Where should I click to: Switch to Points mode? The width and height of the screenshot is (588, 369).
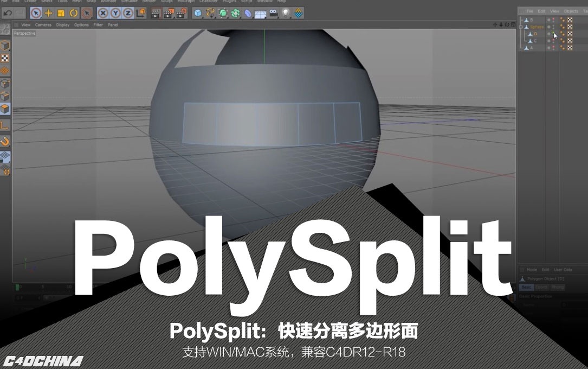[x=5, y=84]
